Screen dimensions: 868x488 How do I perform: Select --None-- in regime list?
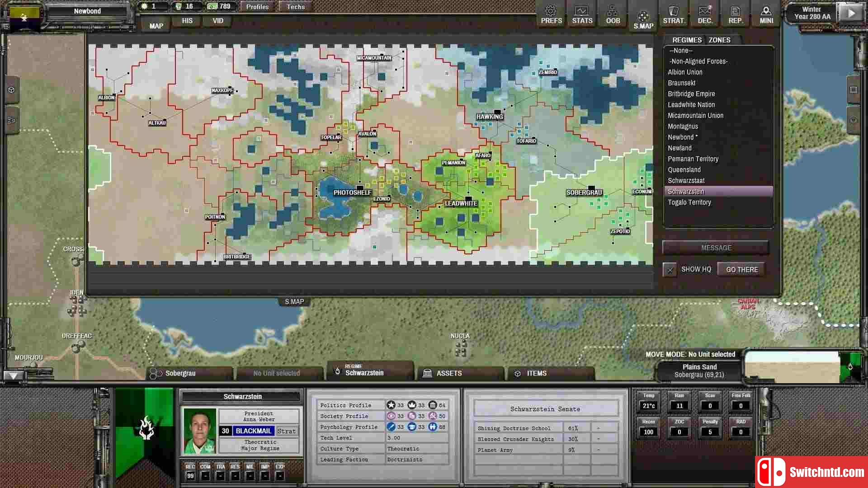coord(718,51)
